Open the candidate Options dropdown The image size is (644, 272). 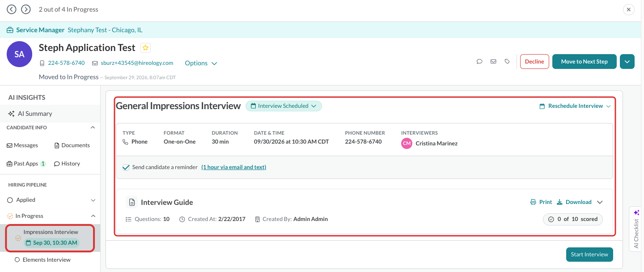(x=201, y=63)
